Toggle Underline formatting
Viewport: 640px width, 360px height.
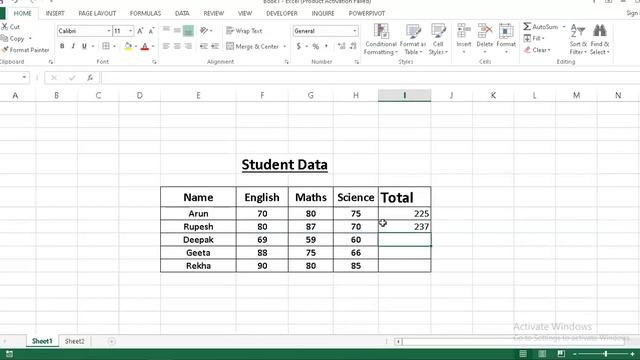pyautogui.click(x=84, y=46)
